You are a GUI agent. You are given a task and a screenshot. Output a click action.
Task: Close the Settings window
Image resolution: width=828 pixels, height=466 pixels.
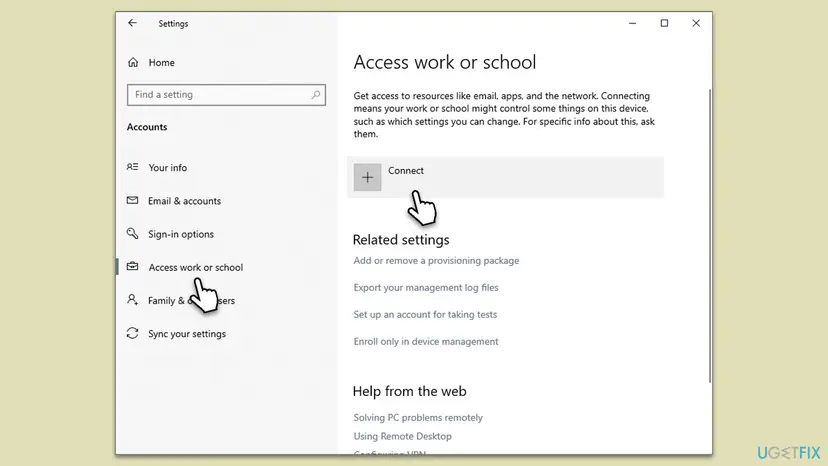tap(696, 23)
